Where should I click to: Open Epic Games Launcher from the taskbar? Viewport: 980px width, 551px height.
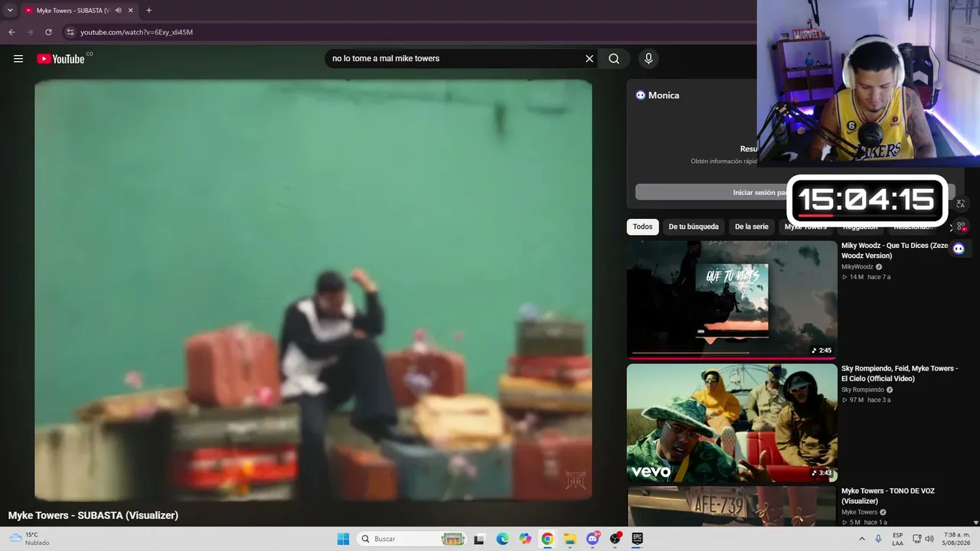[637, 539]
